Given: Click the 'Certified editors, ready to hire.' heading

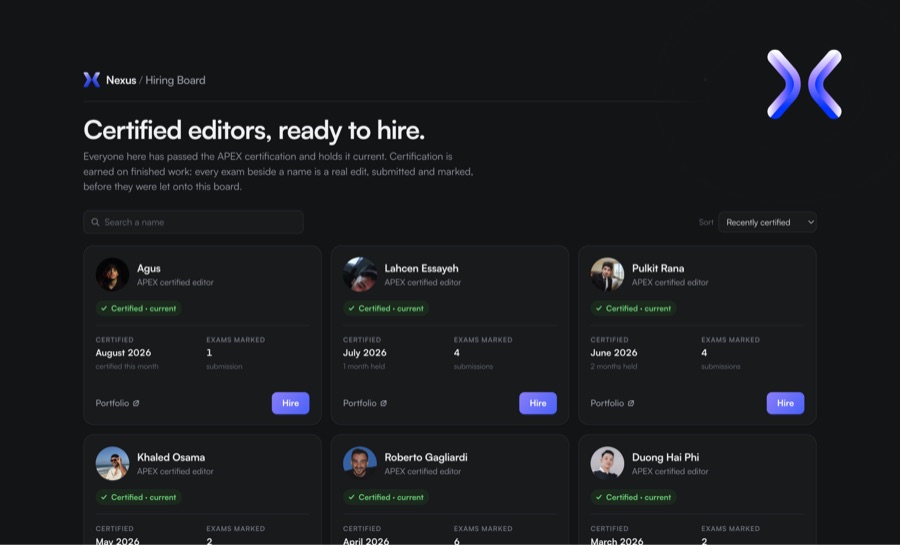Looking at the screenshot, I should (254, 131).
